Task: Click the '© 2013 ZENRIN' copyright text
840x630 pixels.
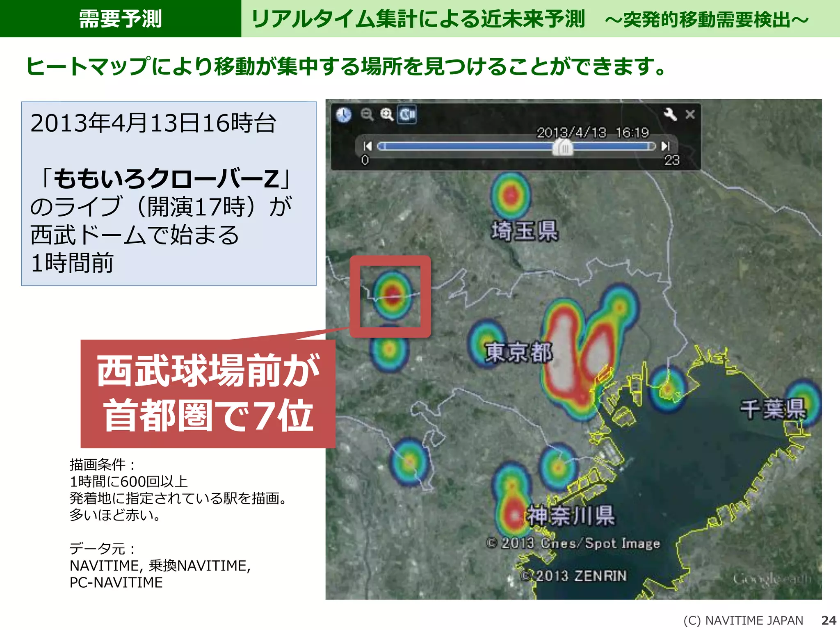Action: (x=574, y=576)
